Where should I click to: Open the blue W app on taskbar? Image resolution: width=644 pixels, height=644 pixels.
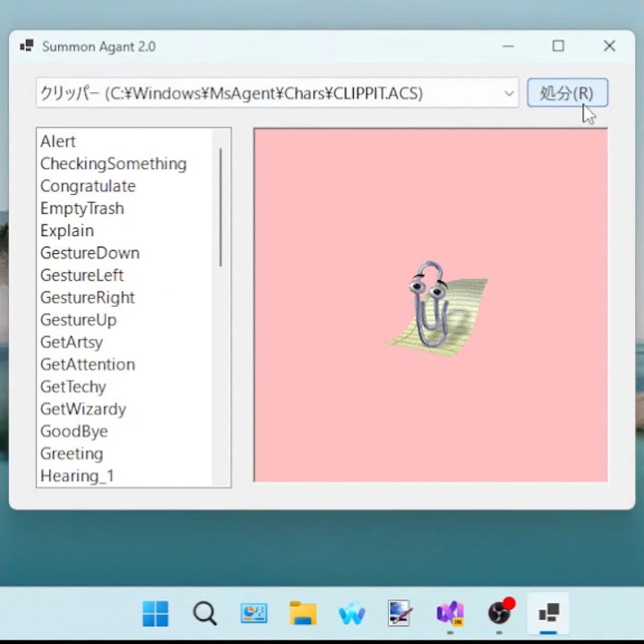click(352, 614)
